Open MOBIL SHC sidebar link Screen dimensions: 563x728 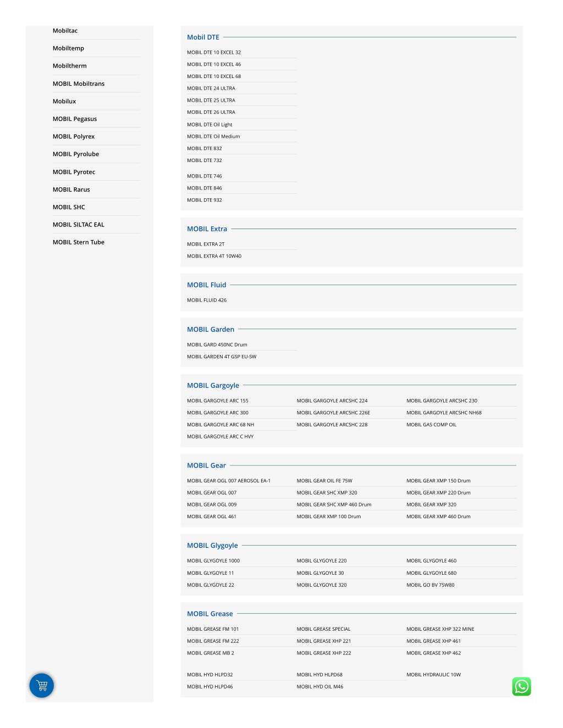(69, 207)
